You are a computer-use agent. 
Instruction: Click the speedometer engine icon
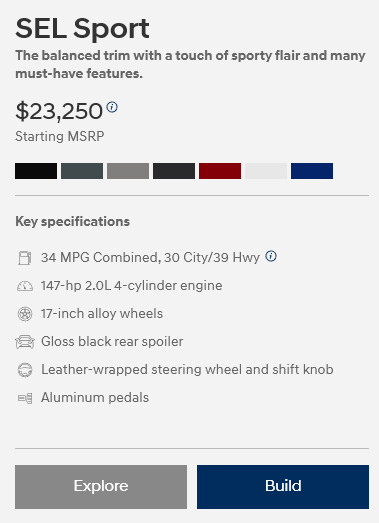click(x=25, y=286)
